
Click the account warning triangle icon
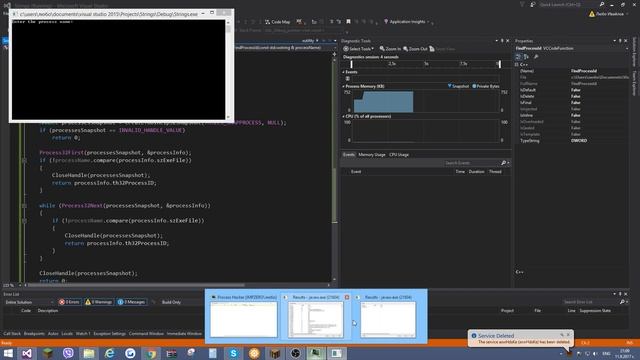point(592,14)
